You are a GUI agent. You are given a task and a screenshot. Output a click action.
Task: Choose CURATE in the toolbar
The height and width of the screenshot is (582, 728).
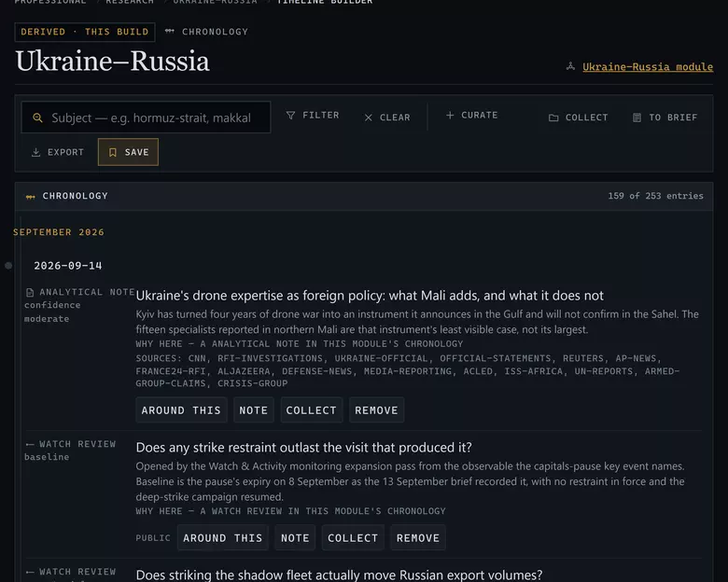point(471,115)
